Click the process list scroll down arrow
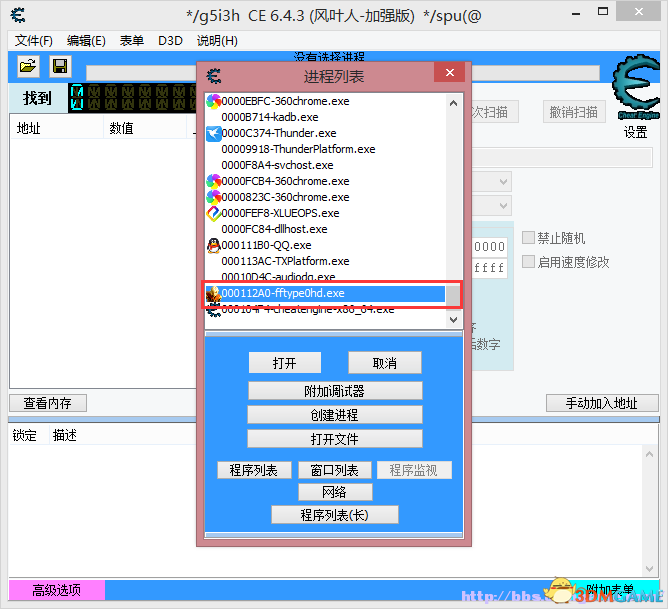This screenshot has height=609, width=668. point(454,319)
